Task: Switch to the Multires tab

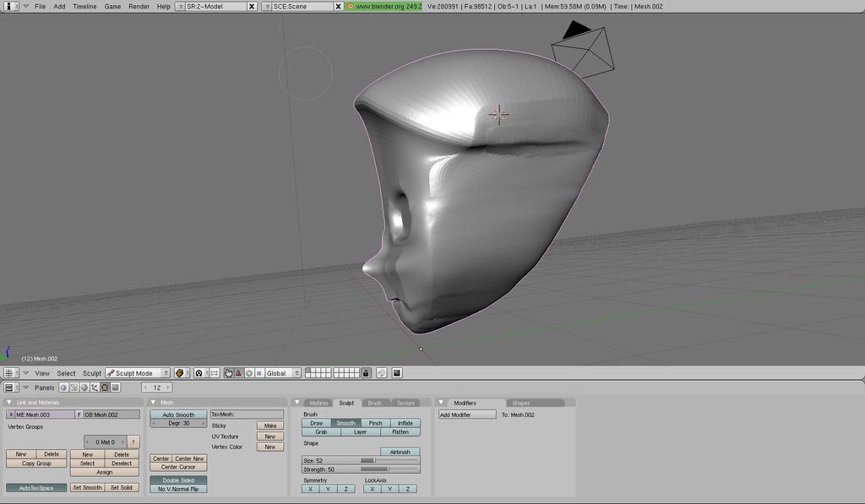Action: coord(318,403)
